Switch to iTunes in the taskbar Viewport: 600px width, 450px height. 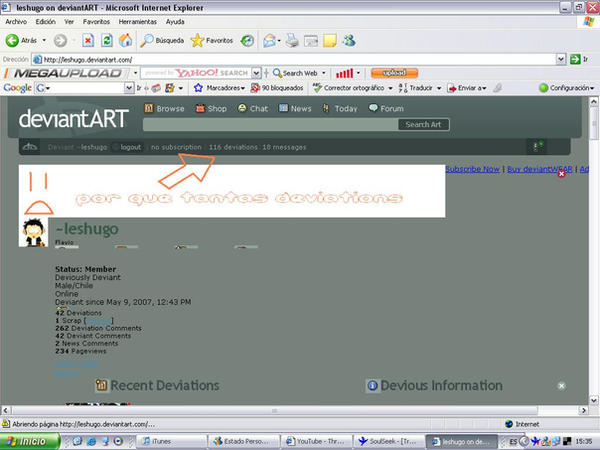pyautogui.click(x=171, y=441)
